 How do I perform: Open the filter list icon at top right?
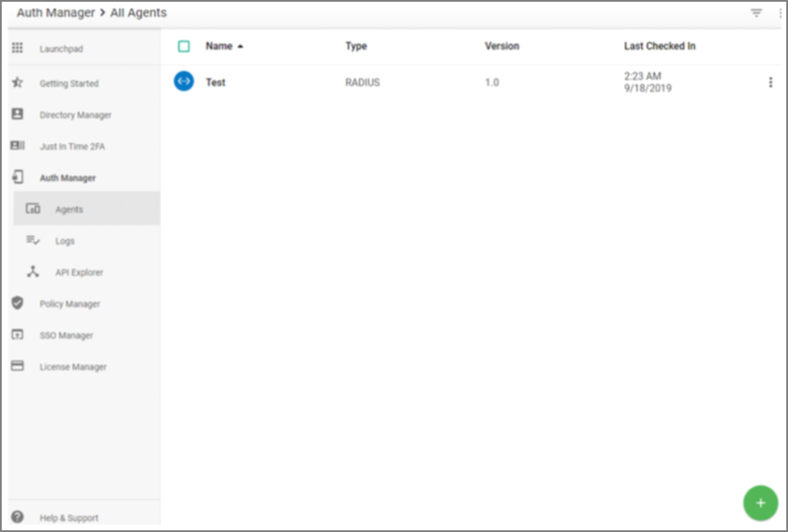click(x=756, y=13)
